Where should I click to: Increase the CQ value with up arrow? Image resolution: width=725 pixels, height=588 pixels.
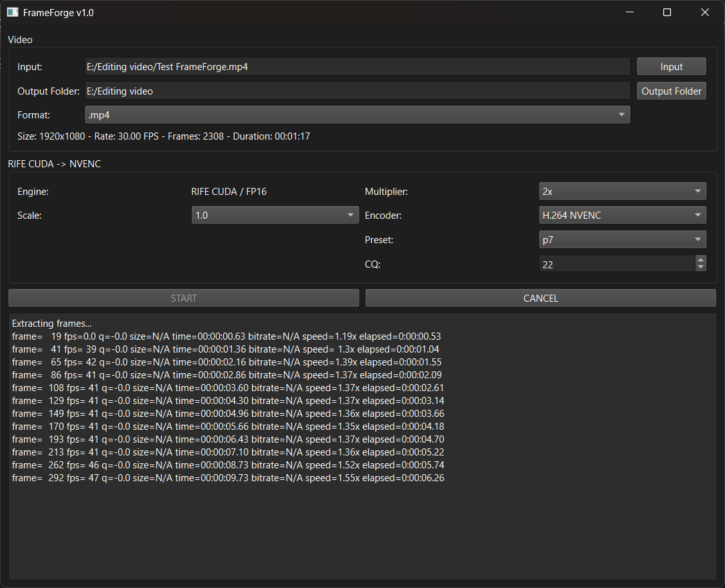click(701, 260)
